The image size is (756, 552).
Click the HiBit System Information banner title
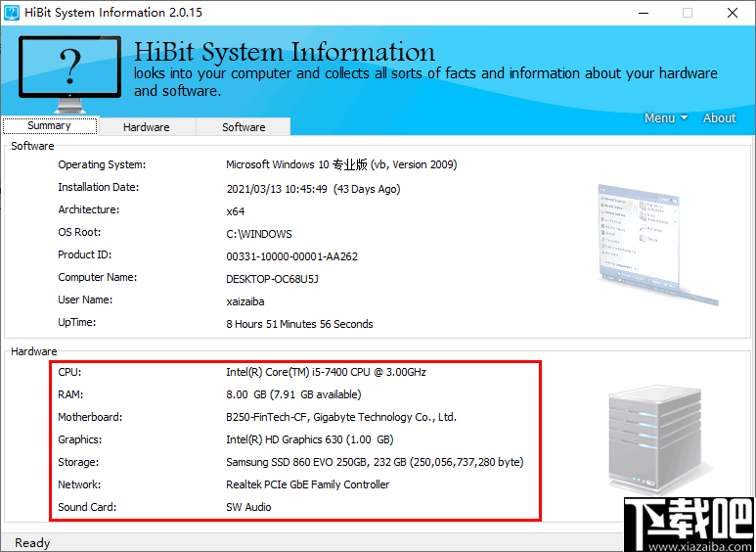click(285, 52)
